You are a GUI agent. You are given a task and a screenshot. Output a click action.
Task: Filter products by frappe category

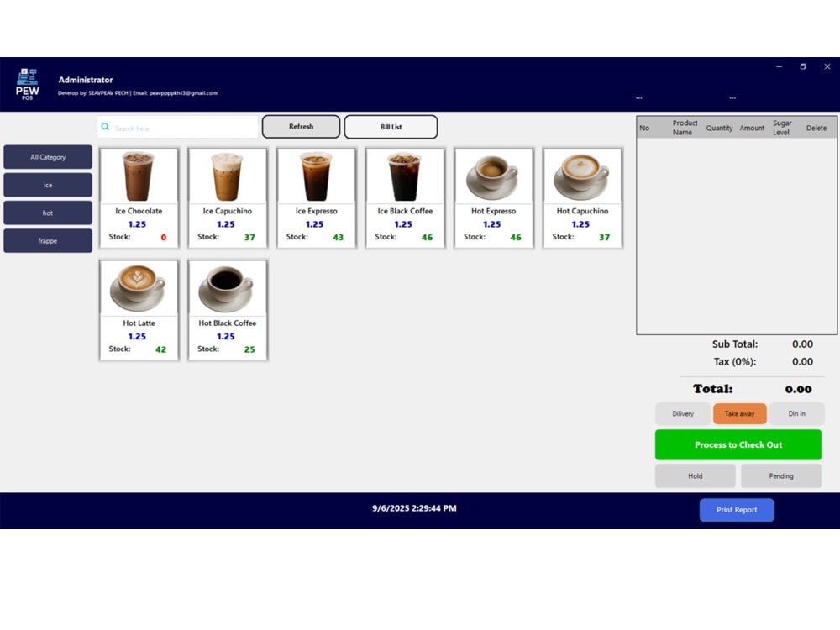click(48, 240)
